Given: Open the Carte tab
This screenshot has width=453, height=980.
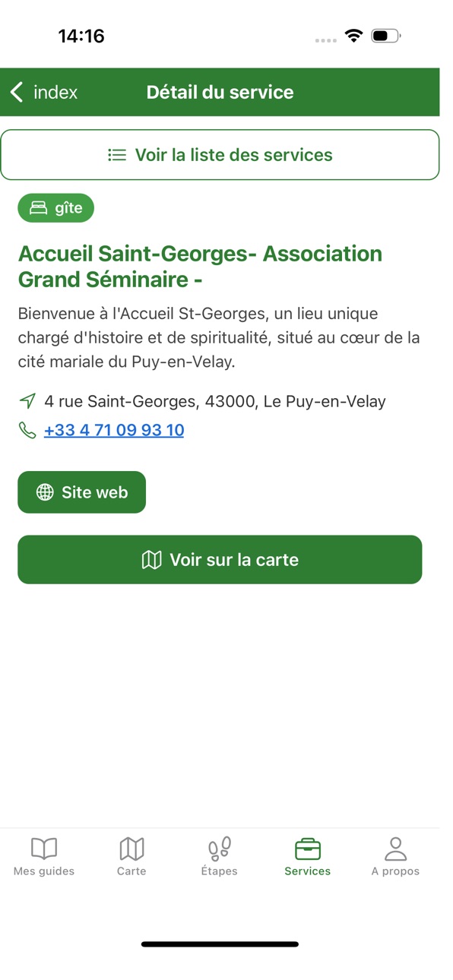Looking at the screenshot, I should point(131,857).
